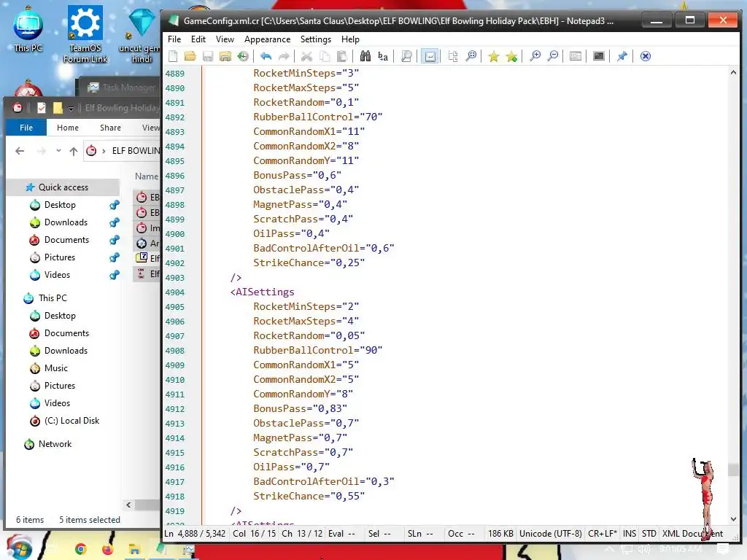The width and height of the screenshot is (747, 560).
Task: Open the File tab in Explorer window
Action: click(26, 128)
